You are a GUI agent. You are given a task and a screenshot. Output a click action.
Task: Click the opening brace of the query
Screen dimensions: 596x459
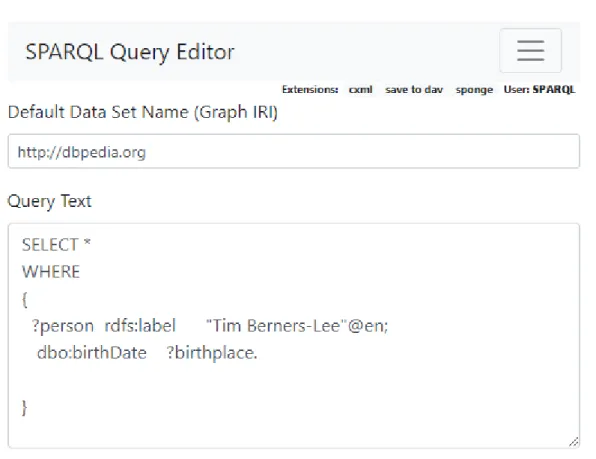(x=25, y=299)
